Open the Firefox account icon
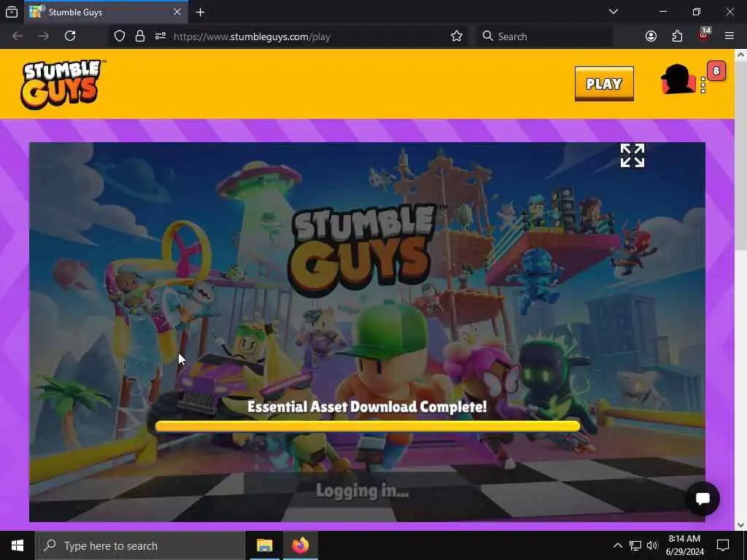 pyautogui.click(x=651, y=36)
